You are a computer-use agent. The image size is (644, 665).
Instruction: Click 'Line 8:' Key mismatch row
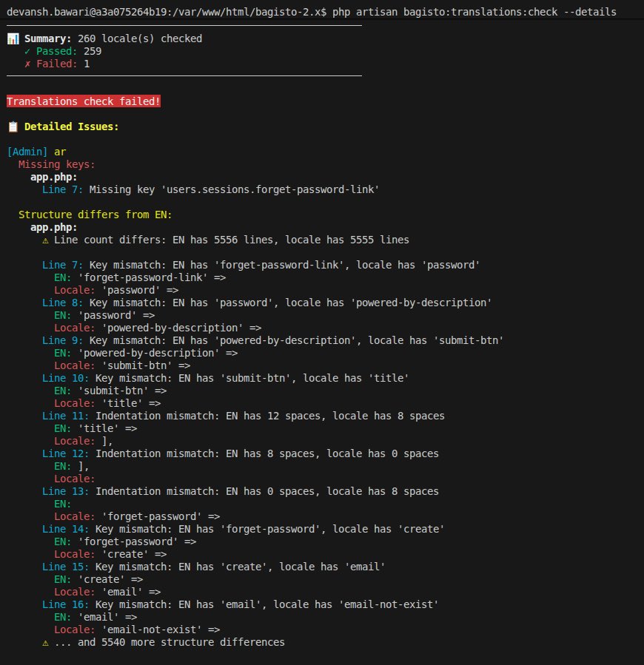267,303
